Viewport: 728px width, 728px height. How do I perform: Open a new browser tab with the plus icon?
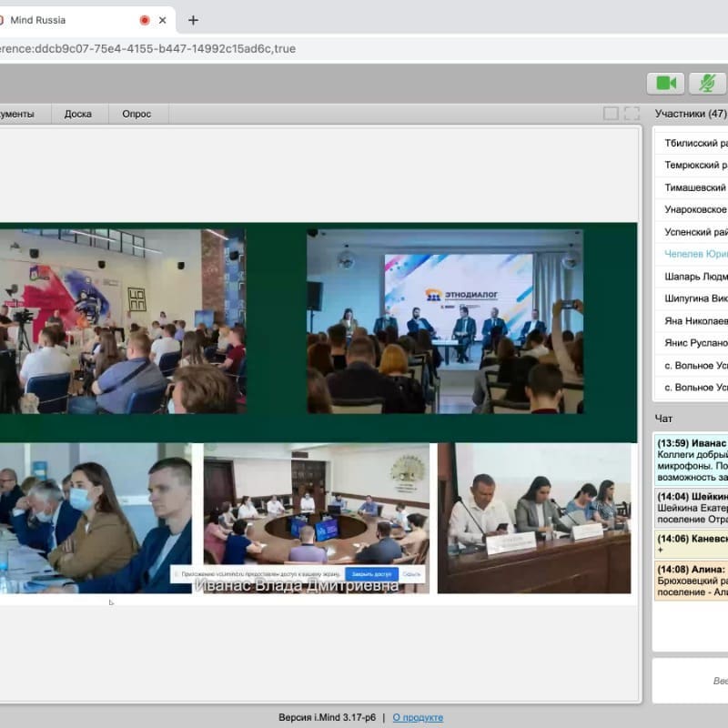click(193, 20)
